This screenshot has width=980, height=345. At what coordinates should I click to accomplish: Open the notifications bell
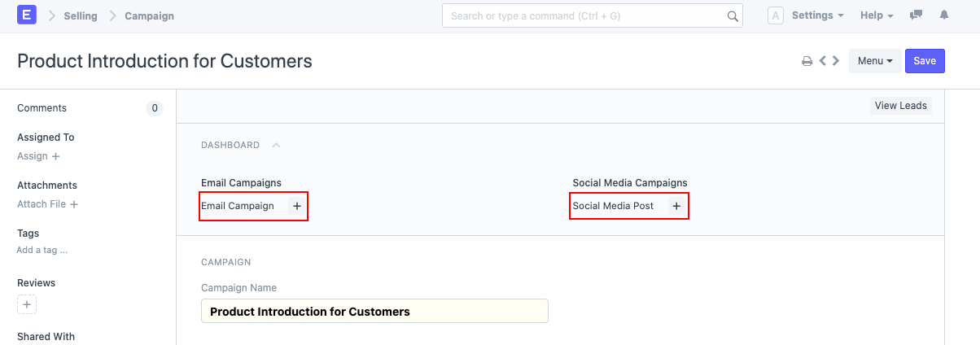944,15
